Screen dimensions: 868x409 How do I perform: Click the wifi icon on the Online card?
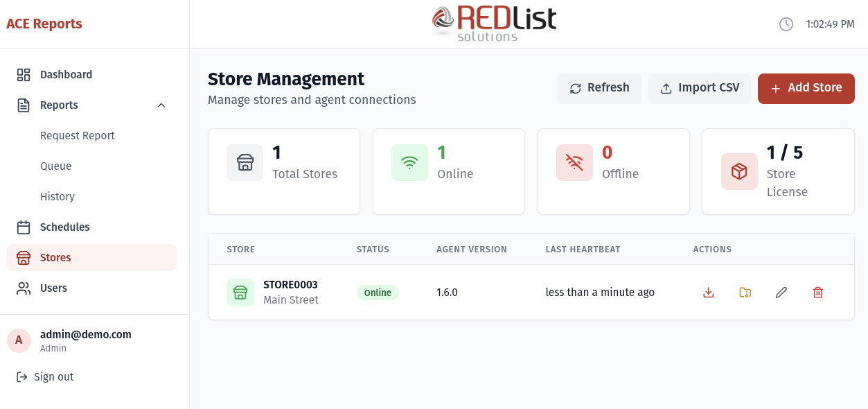tap(409, 162)
